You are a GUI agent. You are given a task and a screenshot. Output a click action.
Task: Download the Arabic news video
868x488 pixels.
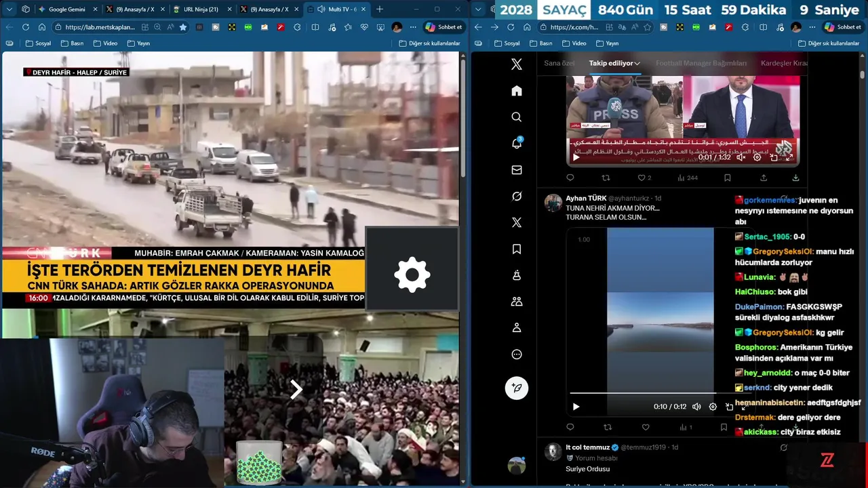tap(795, 178)
